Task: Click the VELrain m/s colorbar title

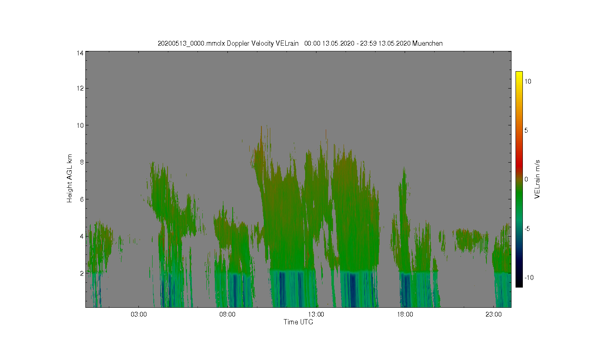Action: pyautogui.click(x=537, y=179)
